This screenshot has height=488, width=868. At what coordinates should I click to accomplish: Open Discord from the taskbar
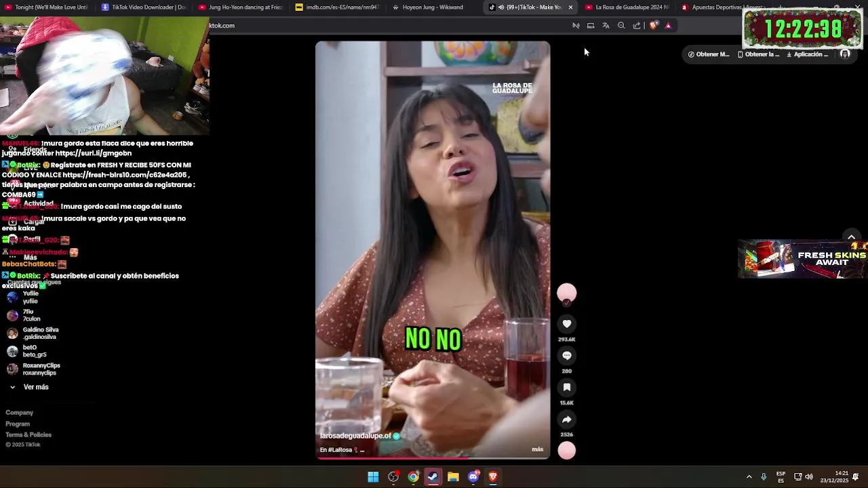[473, 477]
